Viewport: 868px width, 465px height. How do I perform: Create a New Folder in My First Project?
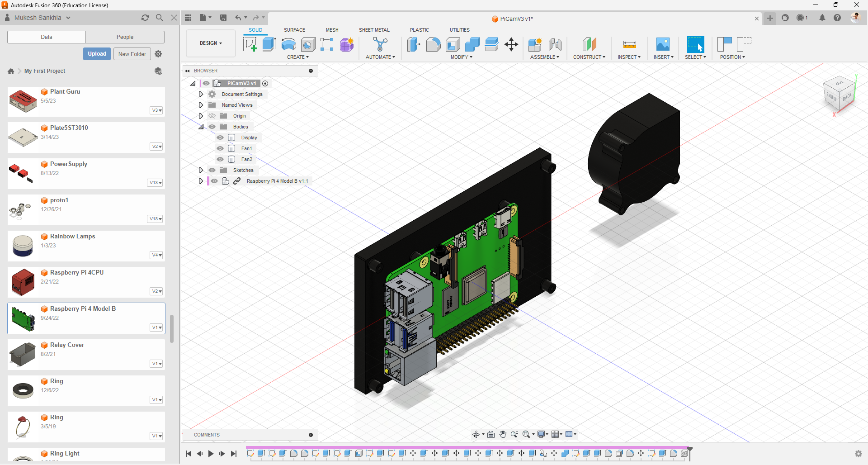[132, 53]
